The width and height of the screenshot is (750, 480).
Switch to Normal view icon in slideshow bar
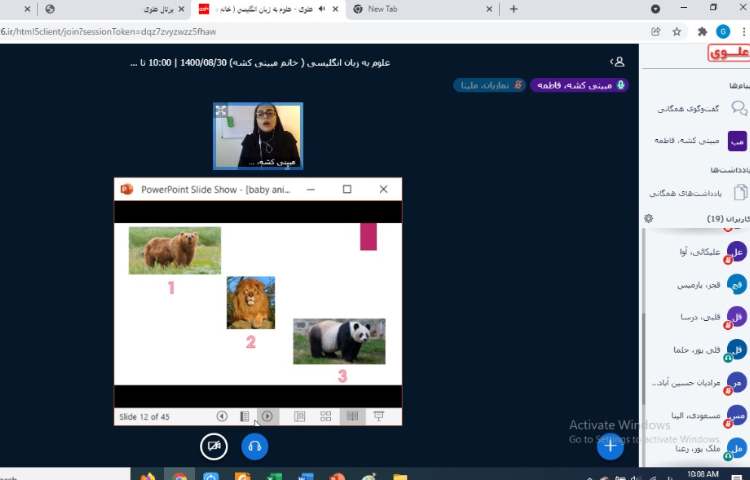pos(300,416)
